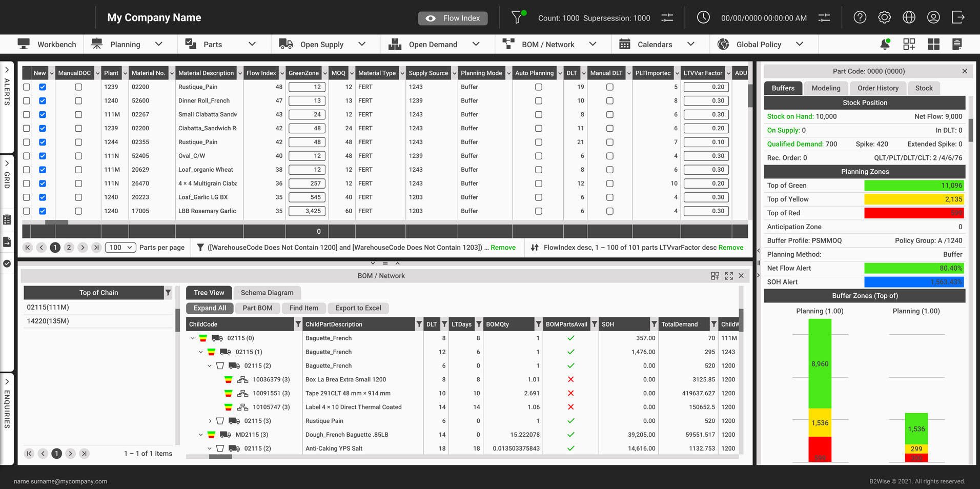Open the settings gear icon
The height and width of the screenshot is (489, 980).
point(884,17)
